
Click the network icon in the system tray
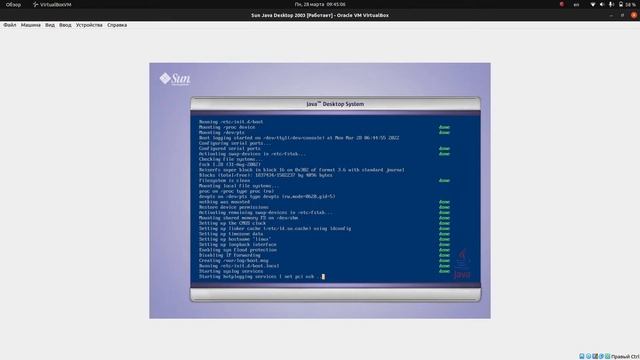(x=593, y=4)
